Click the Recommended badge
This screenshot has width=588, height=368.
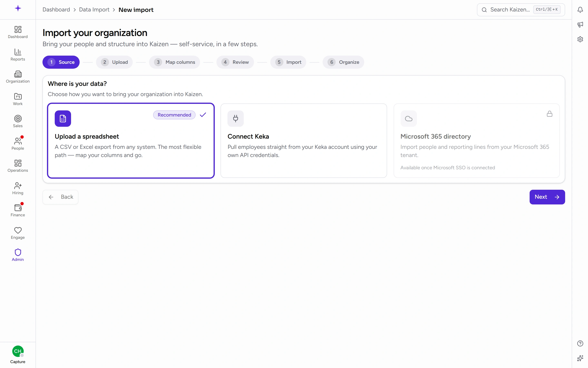[x=174, y=115]
